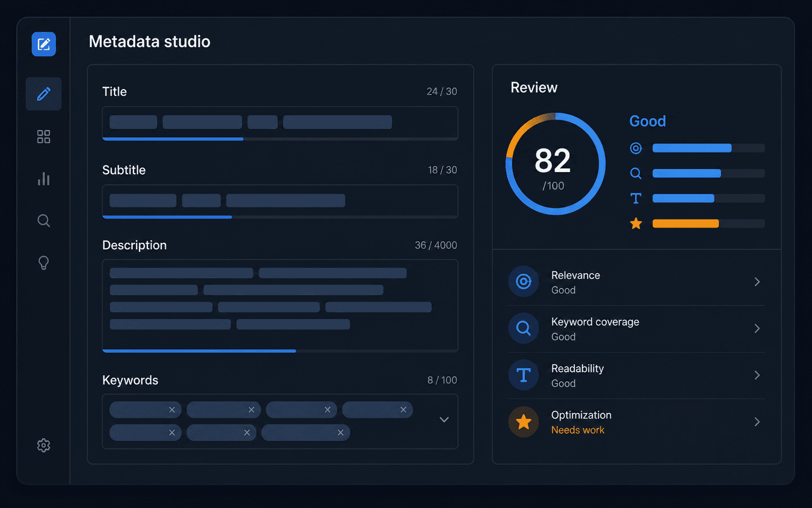Click the 'Subtitle' field label

point(124,170)
